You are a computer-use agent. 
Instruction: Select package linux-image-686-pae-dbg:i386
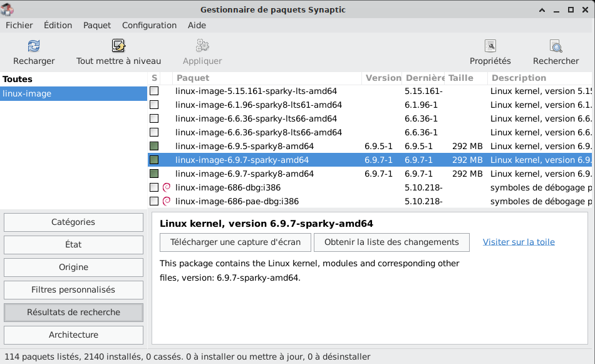pos(237,201)
